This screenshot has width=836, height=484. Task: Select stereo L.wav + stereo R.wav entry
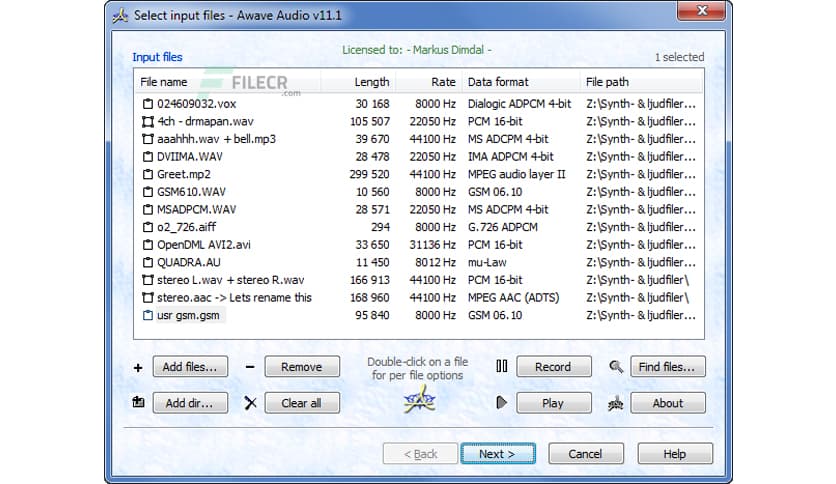tap(419, 280)
